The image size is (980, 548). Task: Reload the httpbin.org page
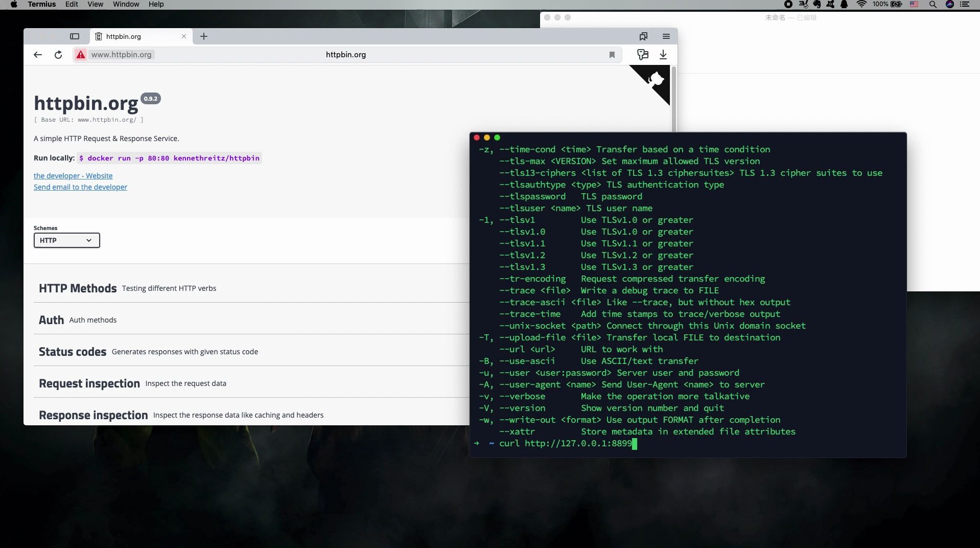58,55
